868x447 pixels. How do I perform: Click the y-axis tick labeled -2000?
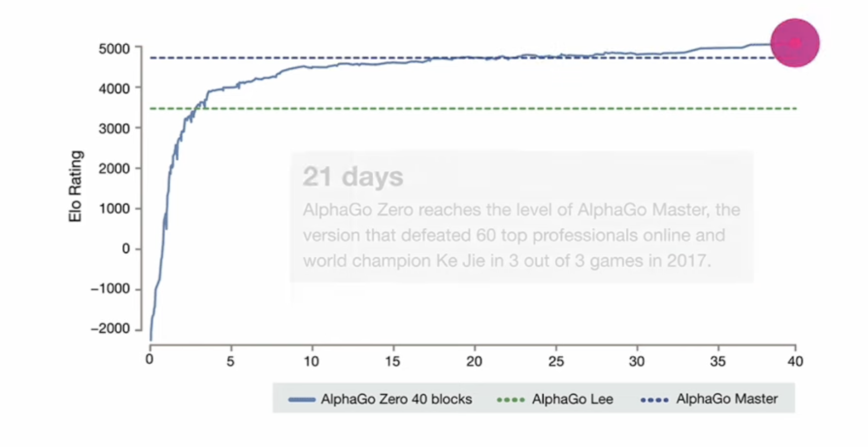click(x=111, y=329)
